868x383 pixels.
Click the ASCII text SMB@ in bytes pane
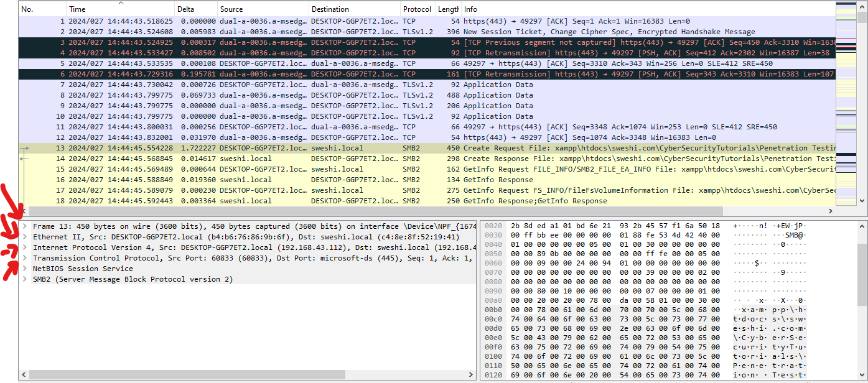[x=794, y=236]
